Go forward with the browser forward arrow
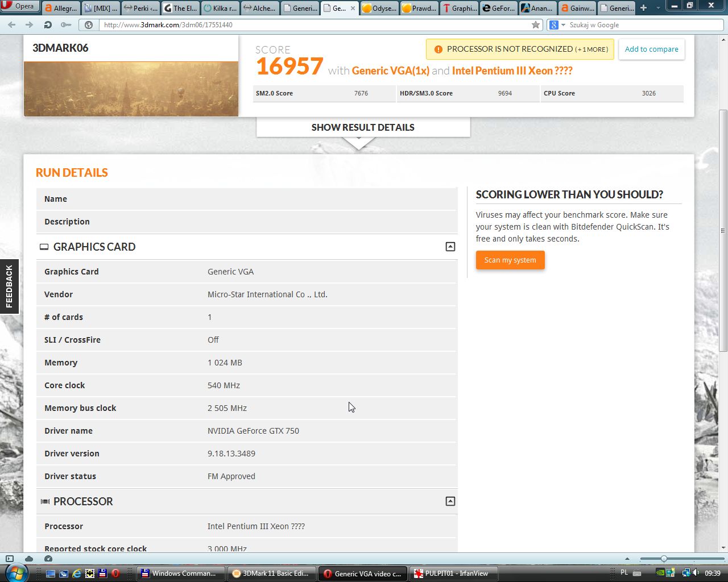 [30, 25]
